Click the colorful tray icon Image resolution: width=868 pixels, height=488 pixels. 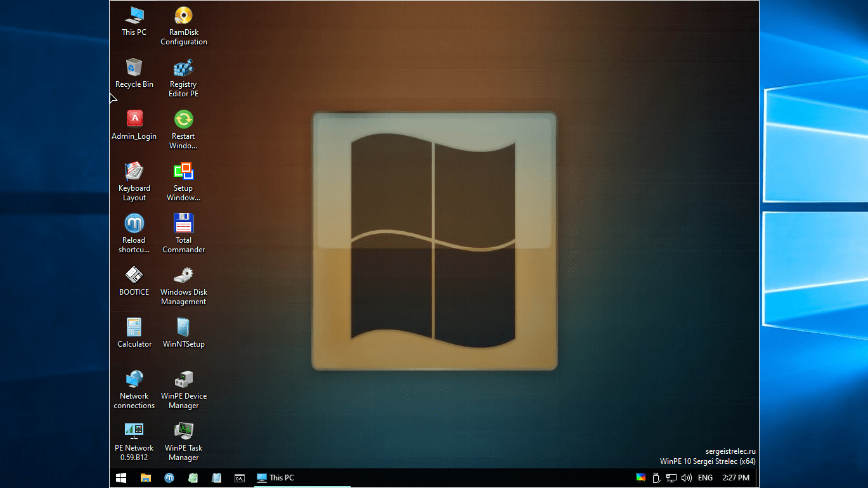tap(640, 478)
